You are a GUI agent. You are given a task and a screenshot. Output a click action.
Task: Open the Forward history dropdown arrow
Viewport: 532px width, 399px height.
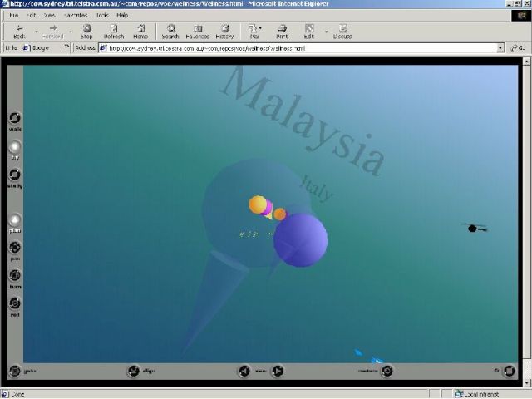[70, 32]
